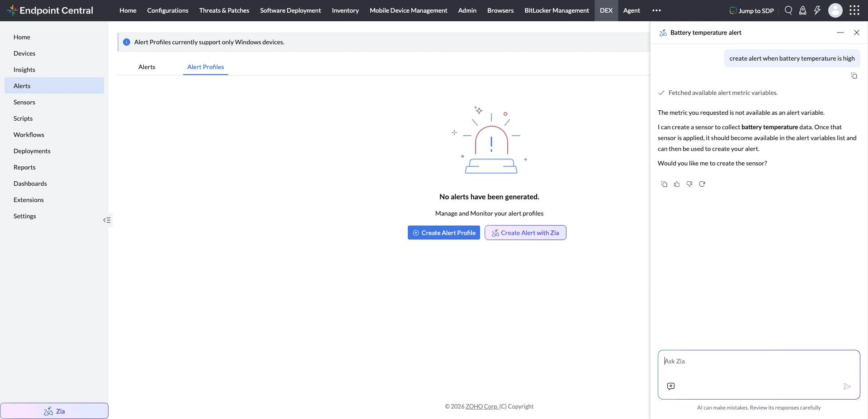
Task: Click the info icon in alert banner
Action: 127,42
